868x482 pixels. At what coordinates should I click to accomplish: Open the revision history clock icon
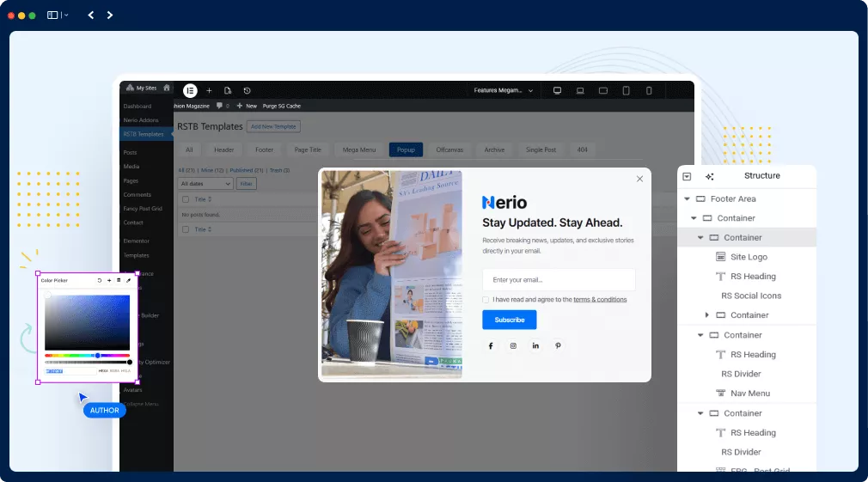(247, 91)
